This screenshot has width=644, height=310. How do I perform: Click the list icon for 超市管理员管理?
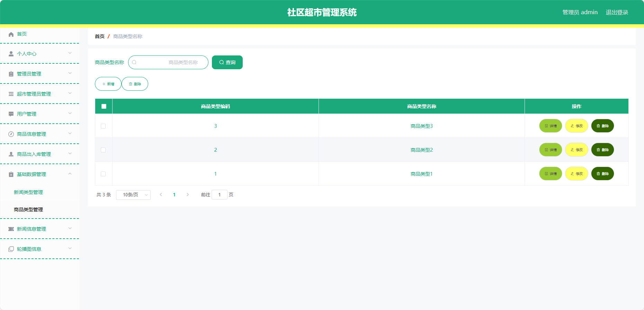point(11,94)
